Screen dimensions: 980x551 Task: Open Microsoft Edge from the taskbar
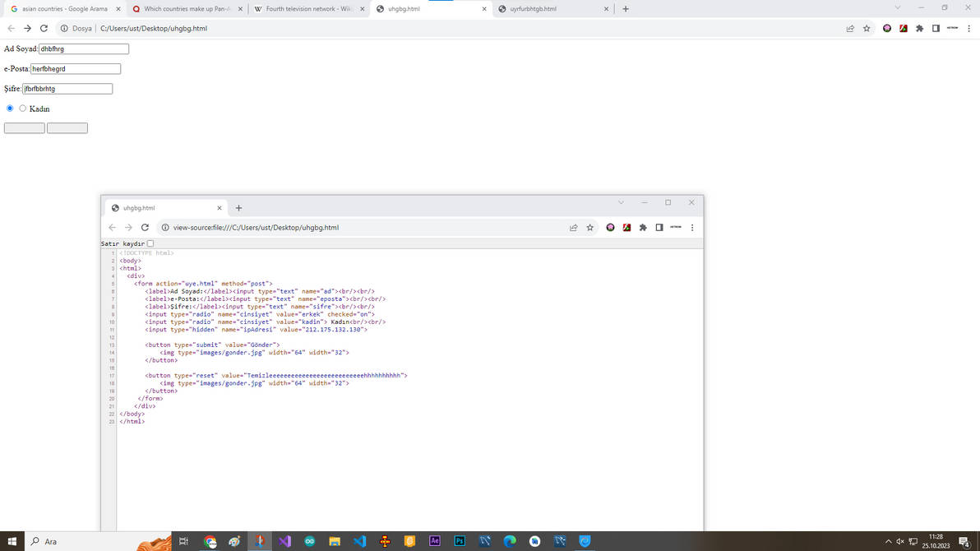(x=510, y=541)
